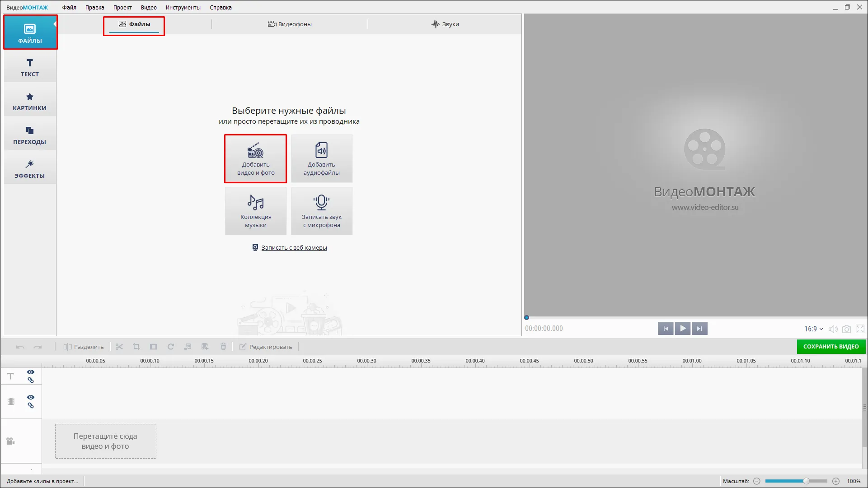Click the film-strip-with-plus icon in the edit toolbar
This screenshot has height=488, width=868.
point(205,347)
